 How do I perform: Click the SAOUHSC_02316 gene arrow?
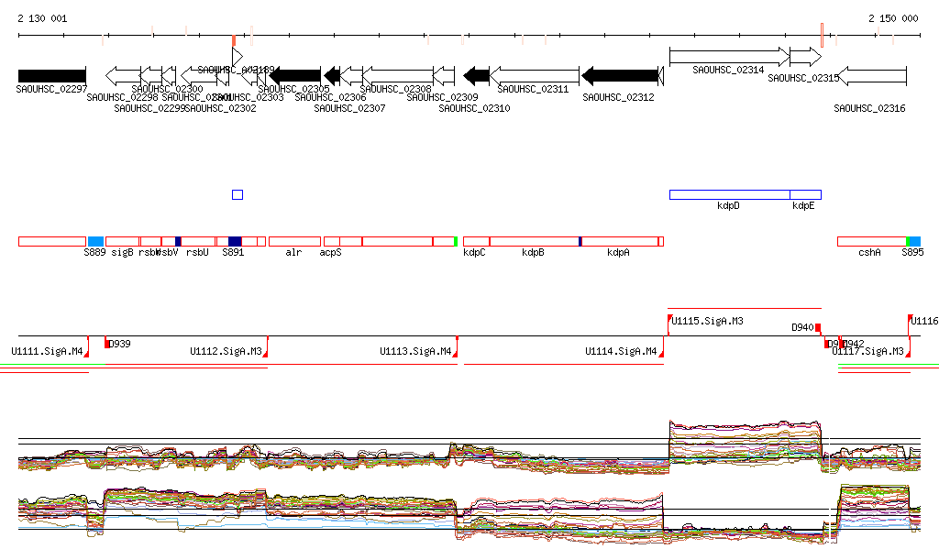[872, 76]
